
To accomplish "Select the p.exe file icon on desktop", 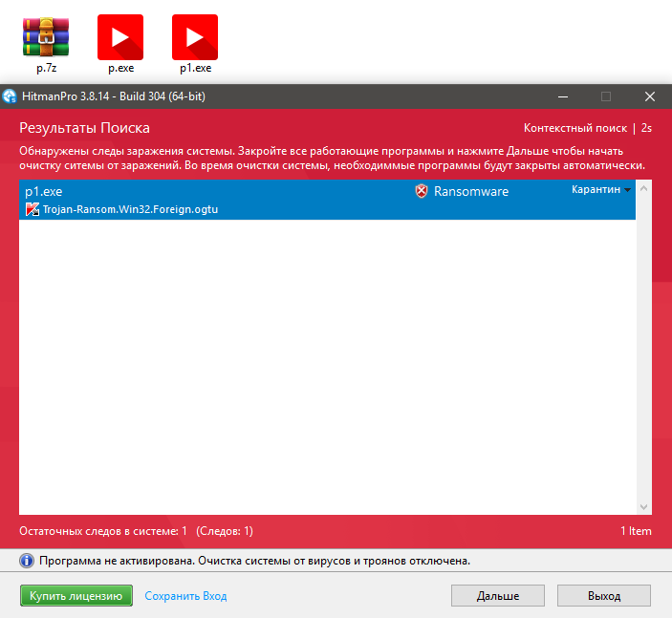I will (x=120, y=37).
